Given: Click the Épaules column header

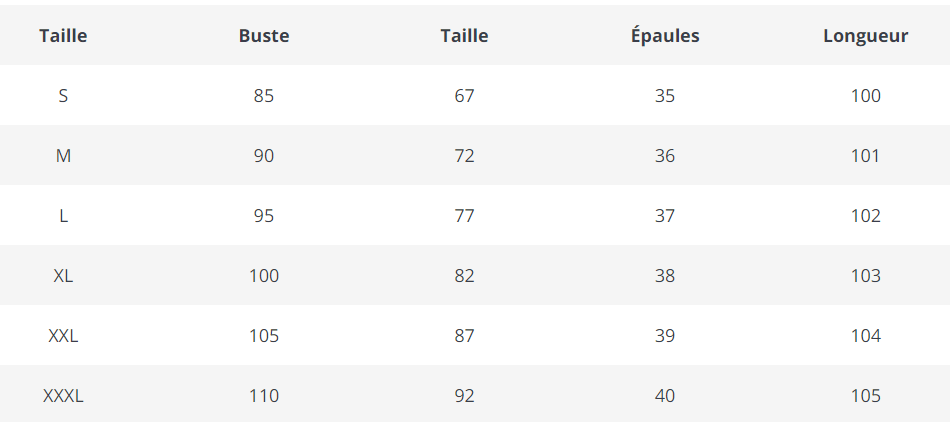Looking at the screenshot, I should tap(665, 36).
